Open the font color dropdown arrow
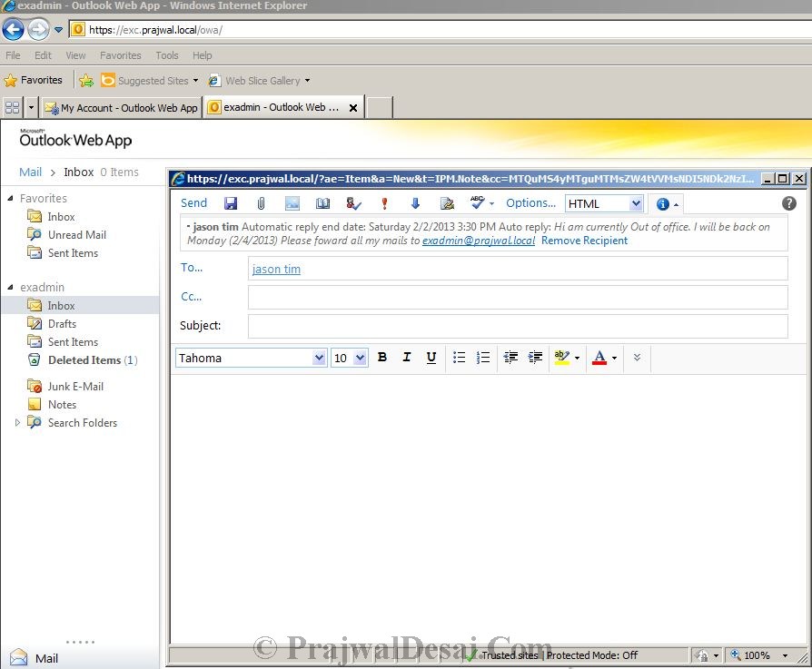812x669 pixels. (x=614, y=358)
